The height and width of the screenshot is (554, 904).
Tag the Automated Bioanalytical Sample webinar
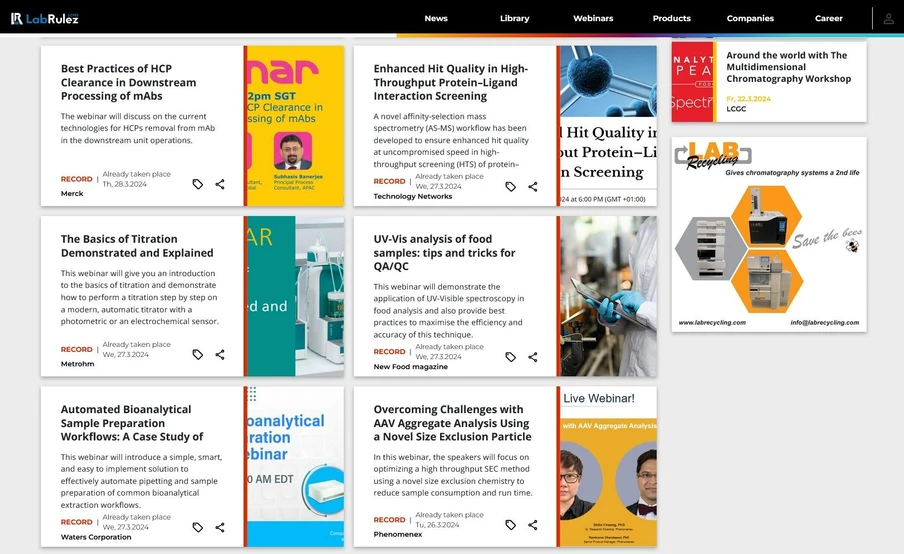198,527
